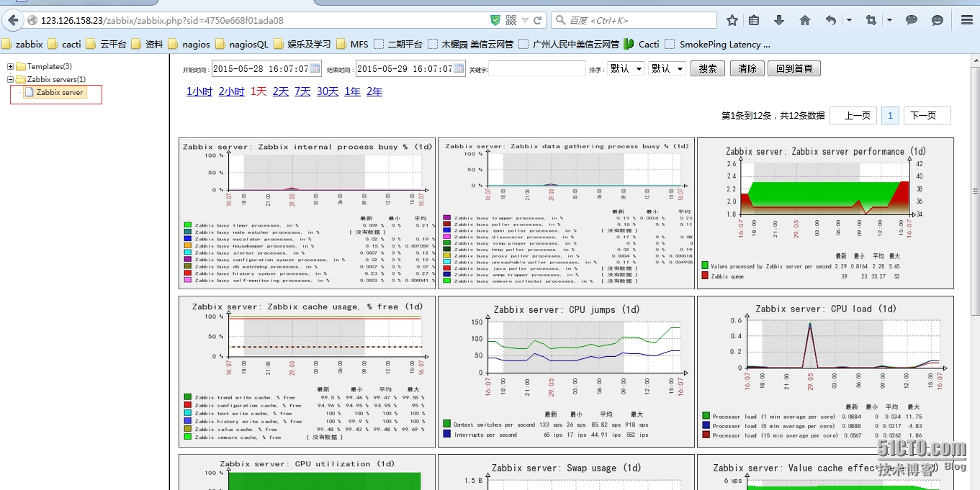The width and height of the screenshot is (980, 490).
Task: Click the Firefox home icon
Action: (x=804, y=21)
